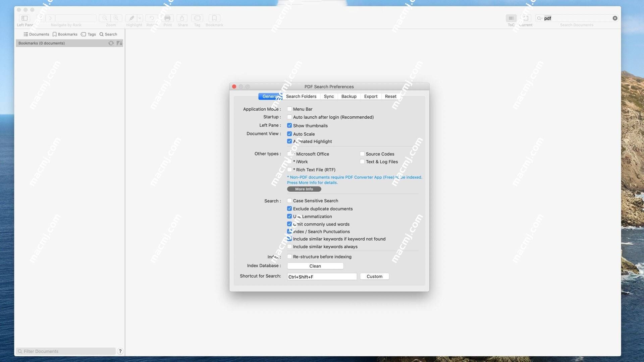Click the ToC panel icon
The image size is (644, 362).
[x=511, y=18]
